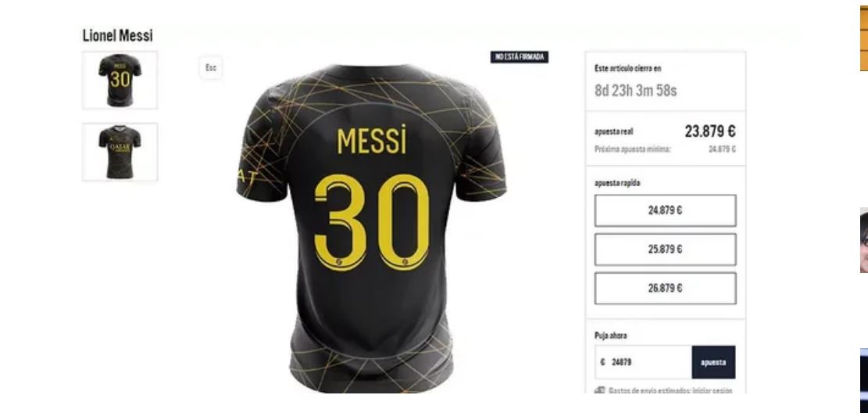Click the current bid amount 23.879 €

point(710,131)
